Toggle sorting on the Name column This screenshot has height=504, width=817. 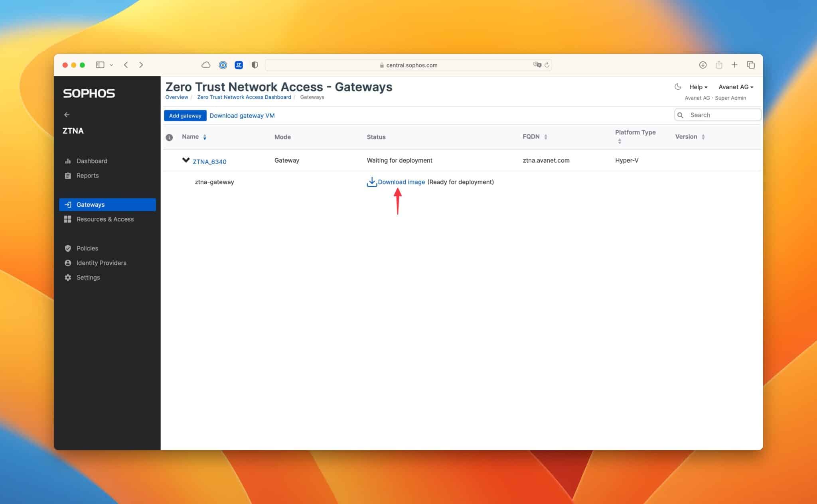(x=205, y=137)
